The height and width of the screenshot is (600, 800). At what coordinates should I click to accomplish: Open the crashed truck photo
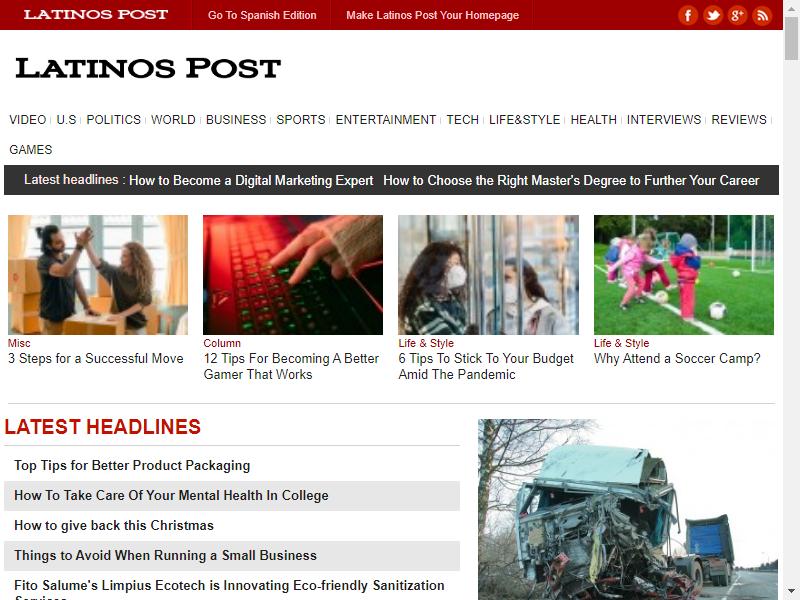click(x=628, y=509)
